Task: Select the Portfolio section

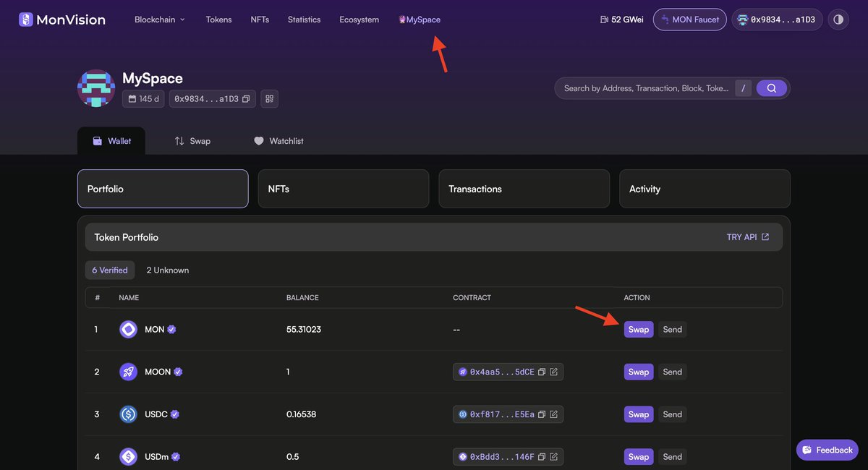Action: coord(163,189)
